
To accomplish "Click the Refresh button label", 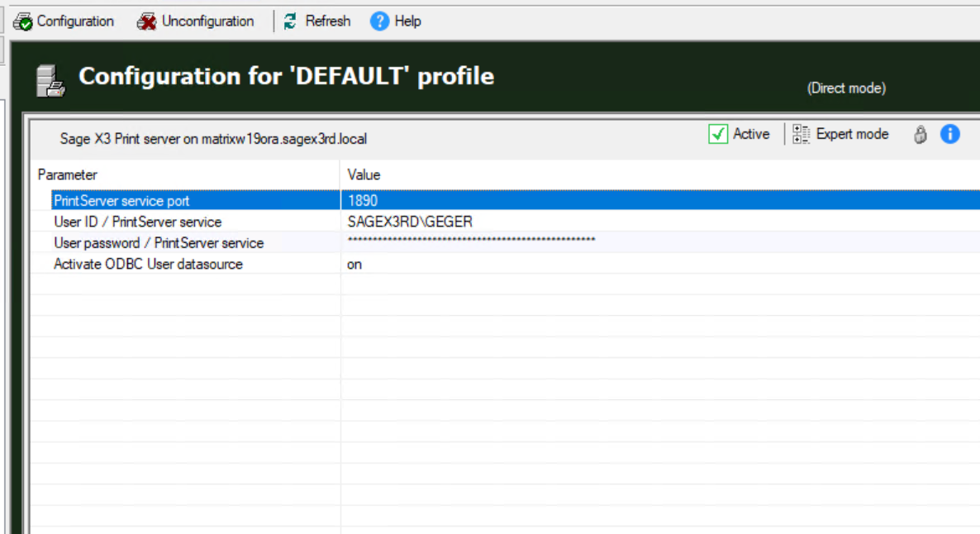I will pyautogui.click(x=327, y=21).
